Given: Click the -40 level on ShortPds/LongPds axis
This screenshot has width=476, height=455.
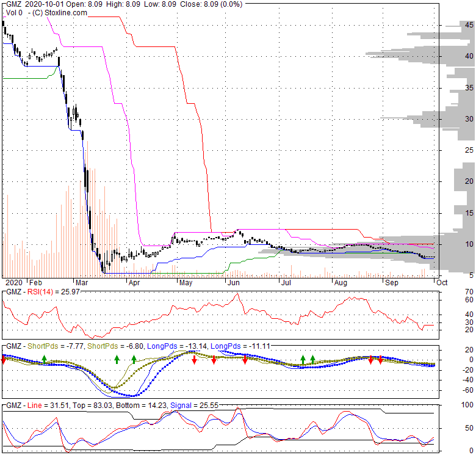Looking at the screenshot, I should (x=467, y=380).
